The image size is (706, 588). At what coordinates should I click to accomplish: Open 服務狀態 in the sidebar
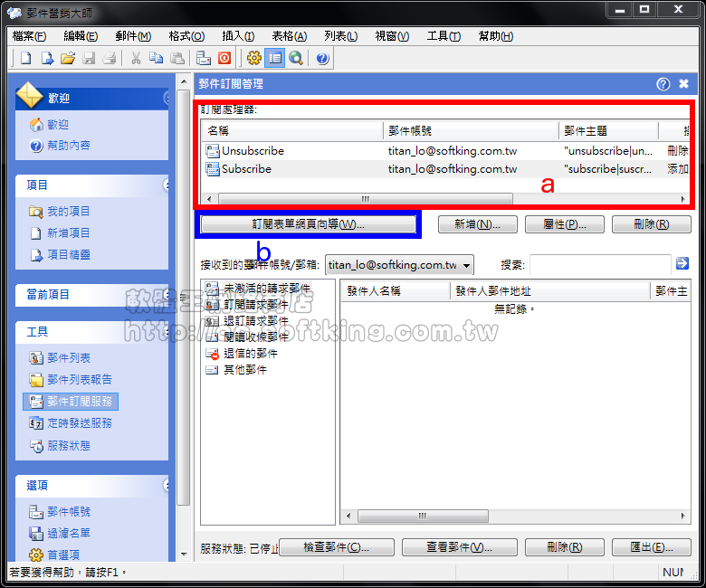[x=68, y=445]
